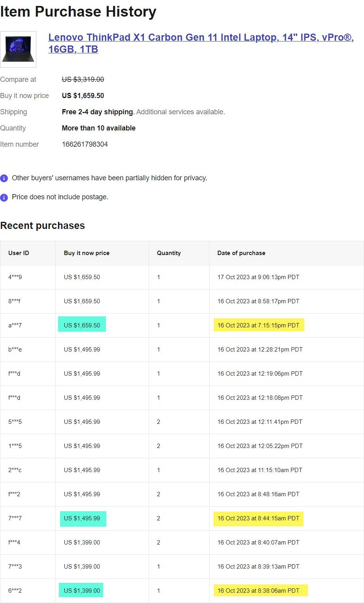Screen dimensions: 364x603
Task: Click date 16 Oct 2023 at 8:58:17pm PDT
Action: (x=258, y=301)
